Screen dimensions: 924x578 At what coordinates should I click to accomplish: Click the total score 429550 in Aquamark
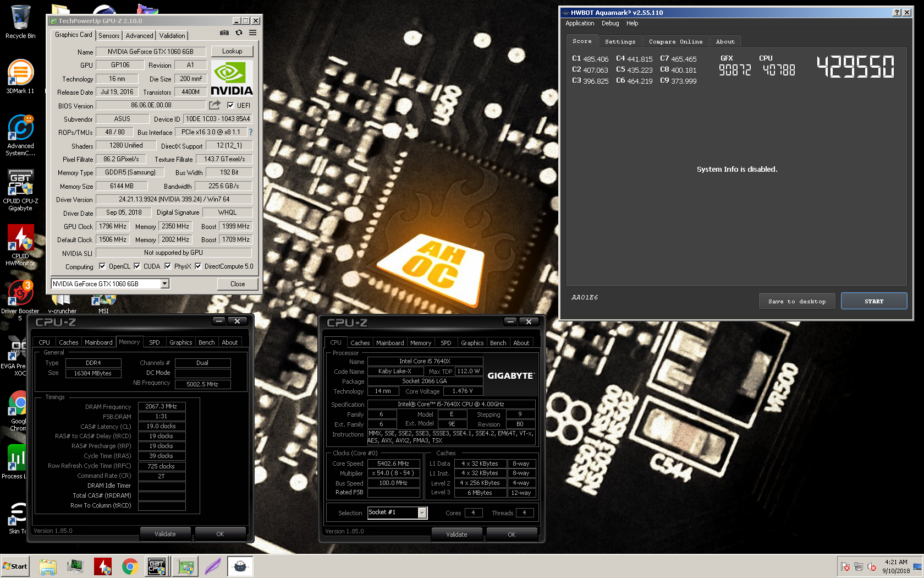[x=856, y=67]
